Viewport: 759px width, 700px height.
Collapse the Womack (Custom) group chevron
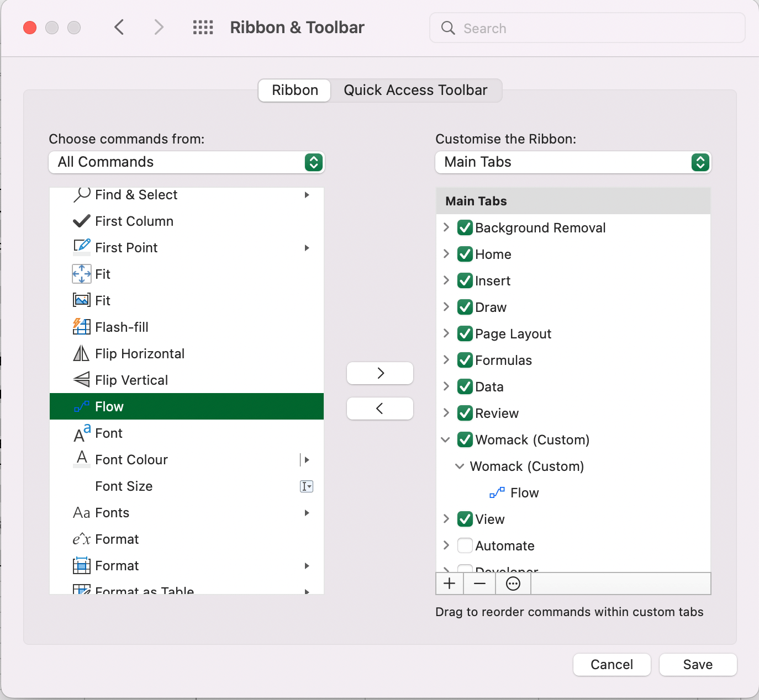pos(460,466)
